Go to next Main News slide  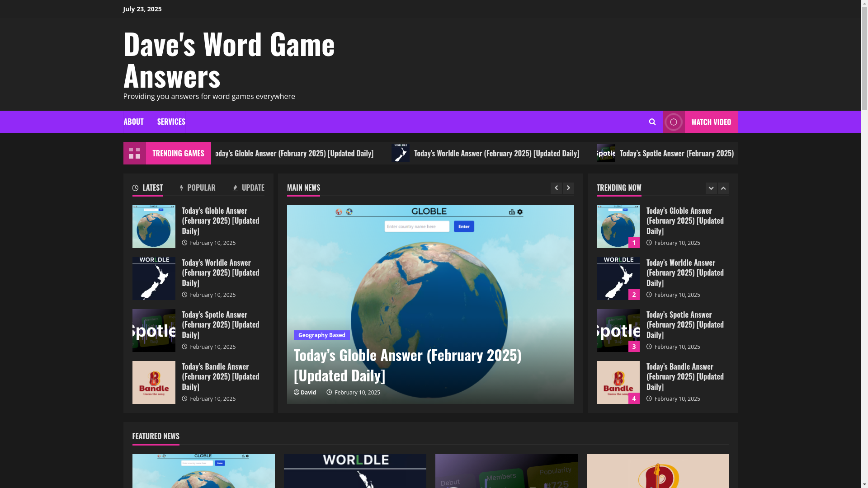click(568, 188)
